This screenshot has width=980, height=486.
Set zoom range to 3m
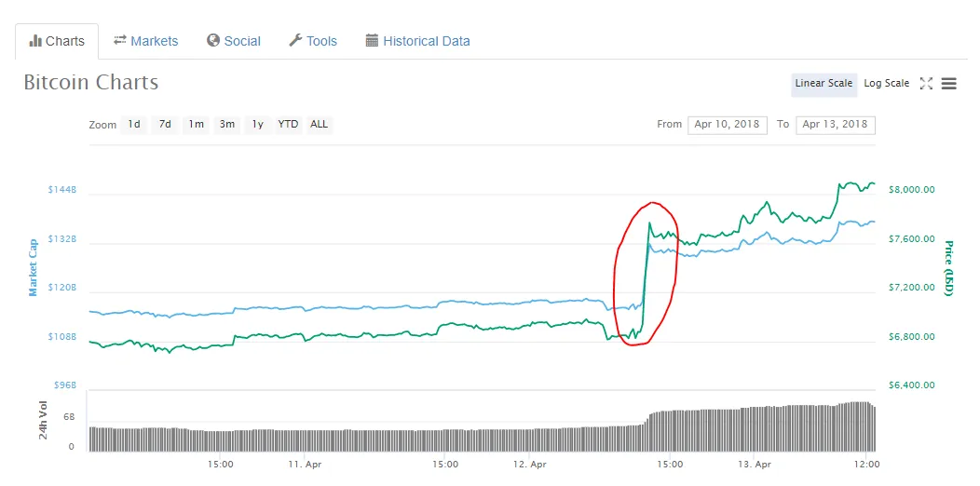(227, 125)
